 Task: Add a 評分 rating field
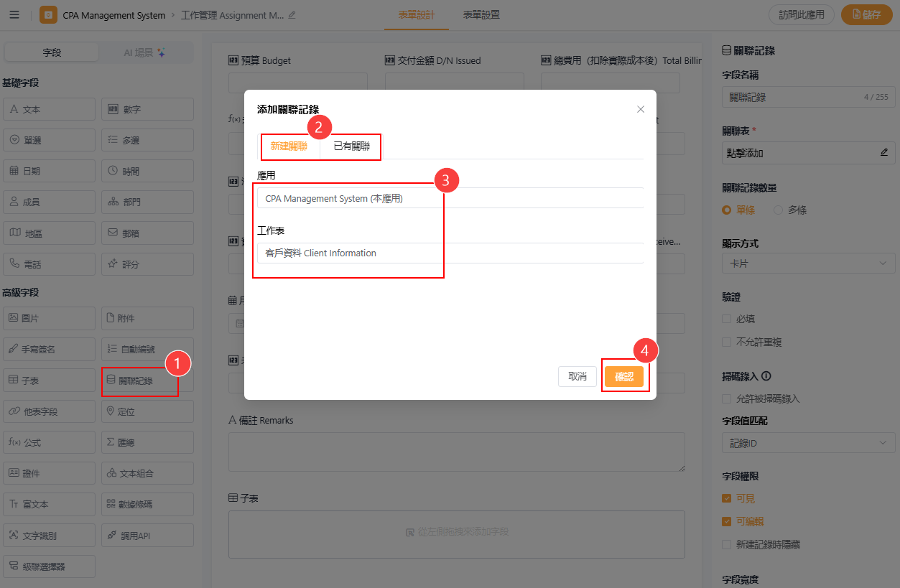[147, 264]
